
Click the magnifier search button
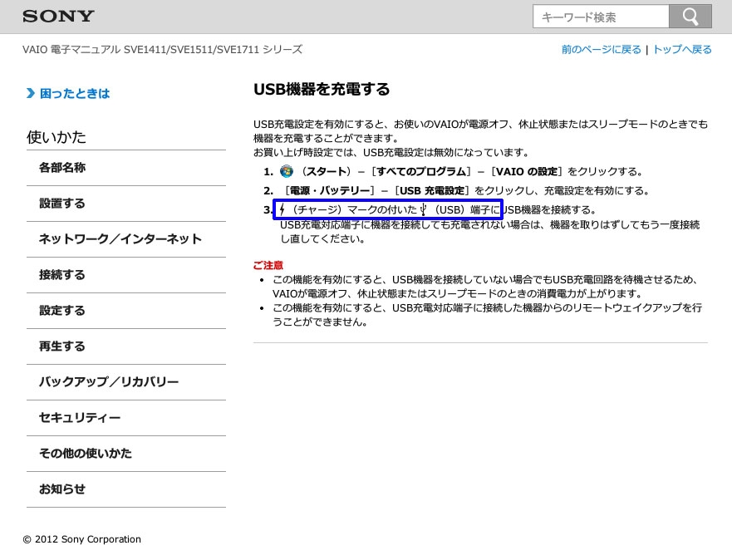pos(690,17)
